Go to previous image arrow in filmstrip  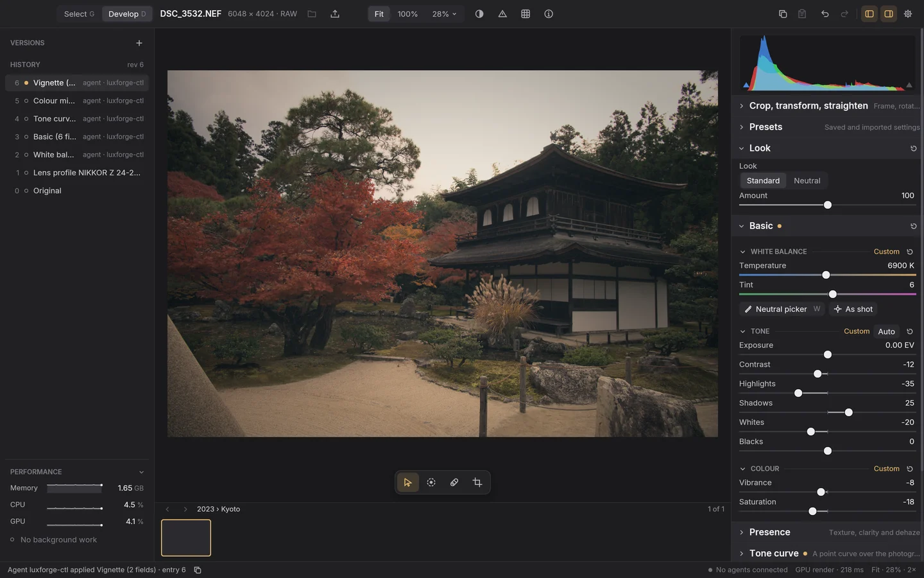point(167,509)
